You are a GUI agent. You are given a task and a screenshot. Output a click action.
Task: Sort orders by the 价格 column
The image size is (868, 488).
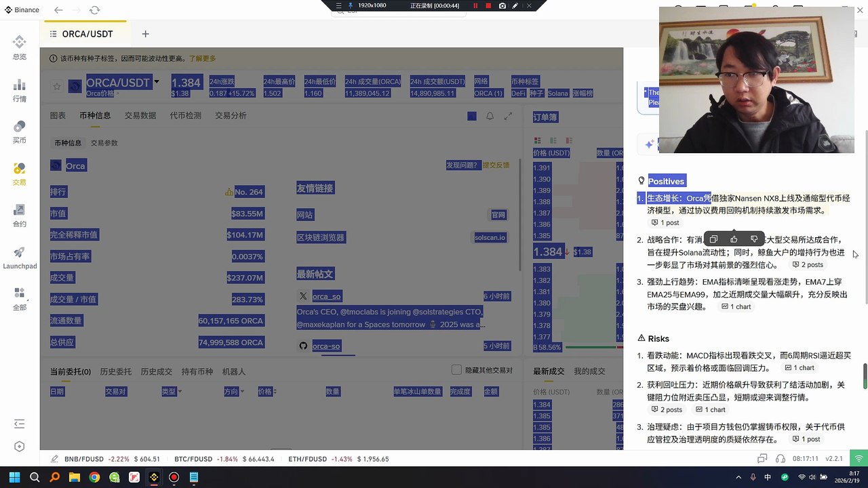coord(267,392)
